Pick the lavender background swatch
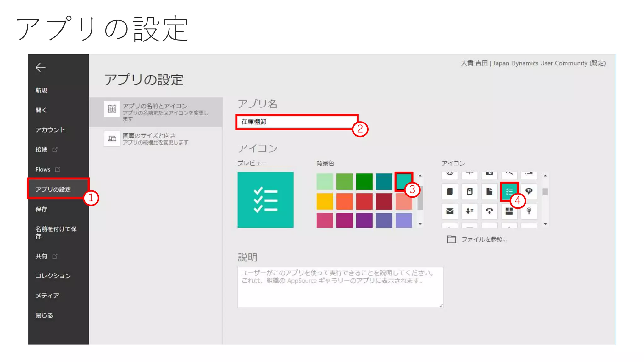The width and height of the screenshot is (644, 362). (404, 220)
